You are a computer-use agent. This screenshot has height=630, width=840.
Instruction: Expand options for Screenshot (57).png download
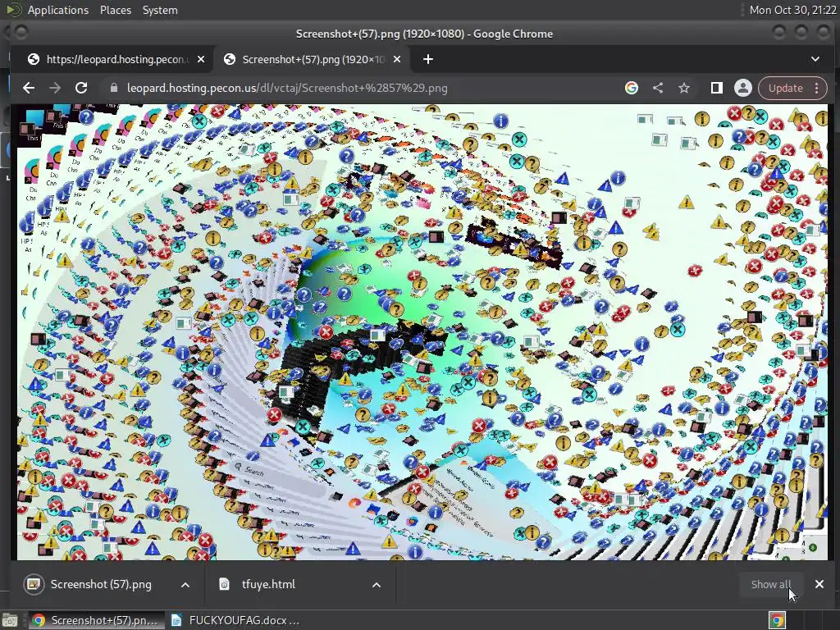tap(185, 584)
